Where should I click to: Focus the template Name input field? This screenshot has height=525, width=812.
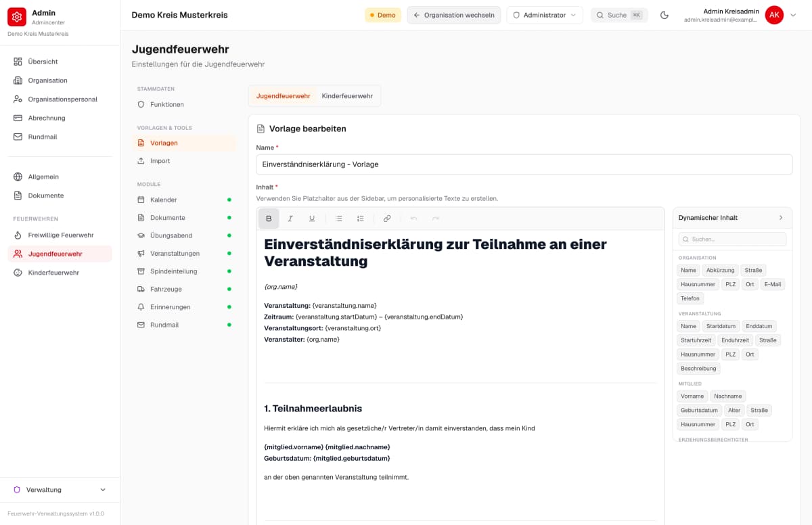pyautogui.click(x=524, y=164)
